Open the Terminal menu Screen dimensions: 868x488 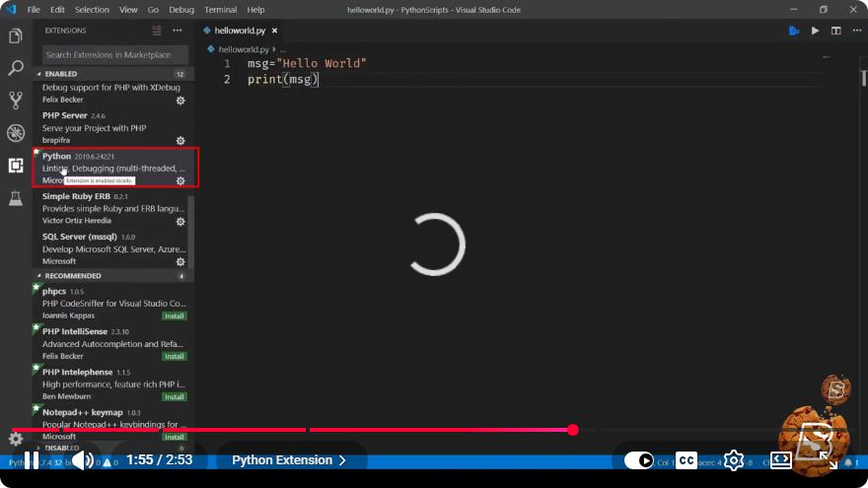click(220, 10)
